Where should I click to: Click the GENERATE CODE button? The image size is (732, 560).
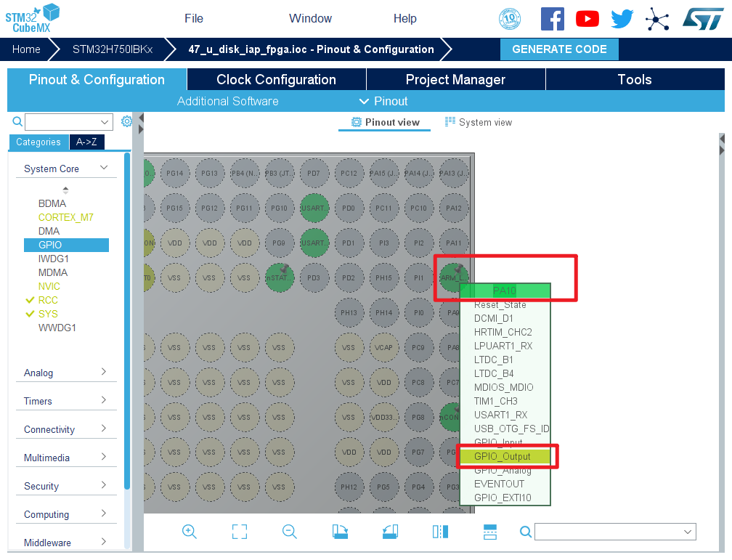(x=559, y=49)
